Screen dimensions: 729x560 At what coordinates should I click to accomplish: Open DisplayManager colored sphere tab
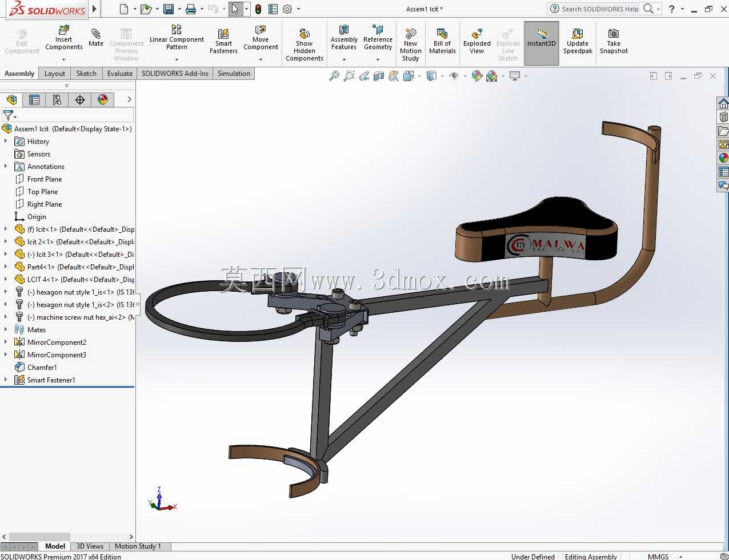(103, 100)
